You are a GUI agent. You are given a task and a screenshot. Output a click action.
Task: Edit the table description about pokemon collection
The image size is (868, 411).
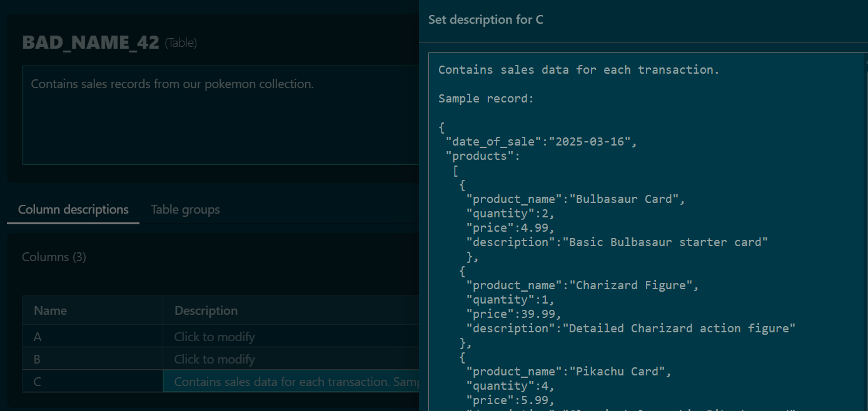[x=219, y=115]
